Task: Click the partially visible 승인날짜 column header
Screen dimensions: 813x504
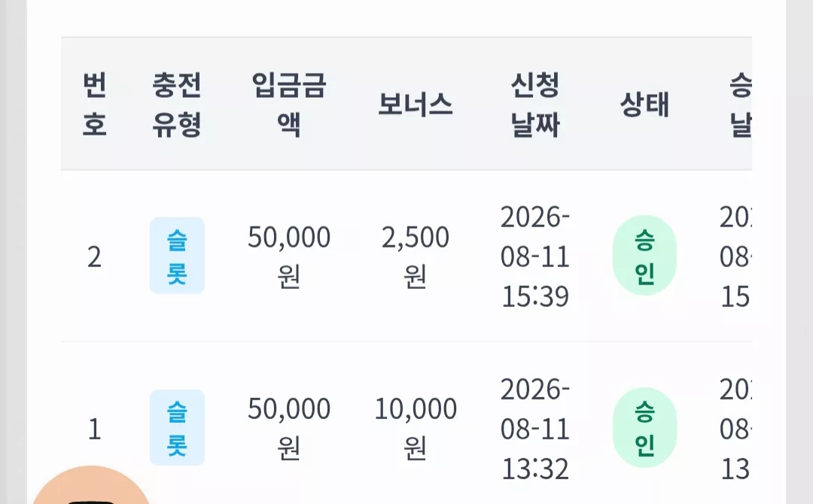Action: coord(740,104)
